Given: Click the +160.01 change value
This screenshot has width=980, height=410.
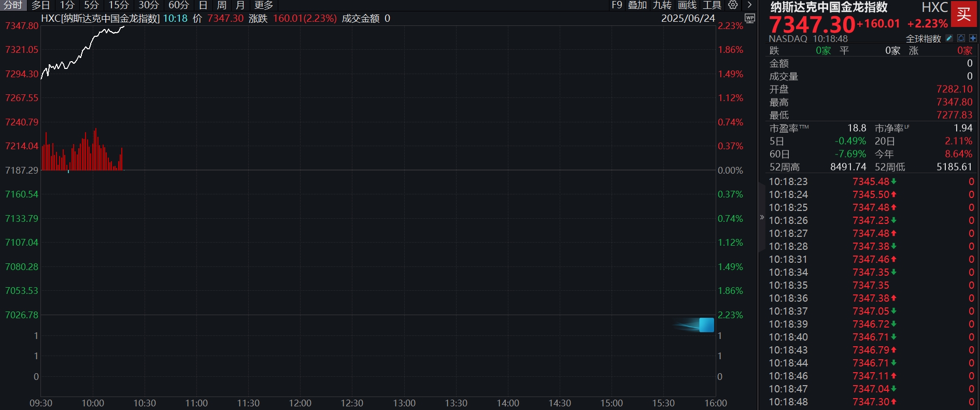Looking at the screenshot, I should [x=878, y=23].
